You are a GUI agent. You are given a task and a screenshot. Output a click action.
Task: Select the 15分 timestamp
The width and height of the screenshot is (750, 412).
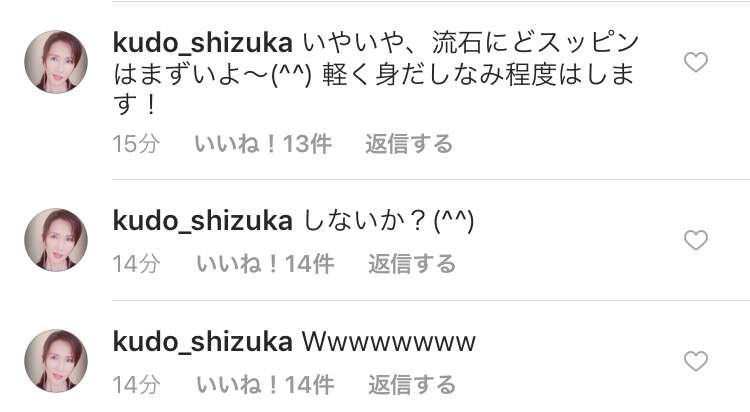click(136, 144)
